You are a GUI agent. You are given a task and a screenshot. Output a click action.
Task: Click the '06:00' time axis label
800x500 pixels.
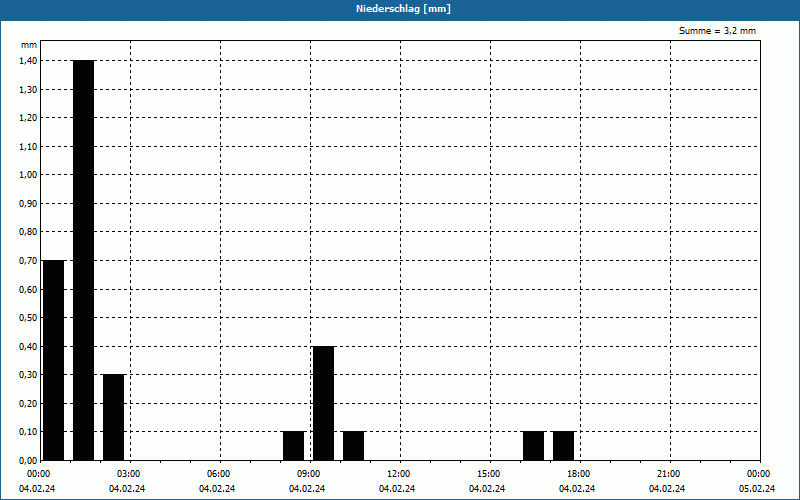(220, 474)
